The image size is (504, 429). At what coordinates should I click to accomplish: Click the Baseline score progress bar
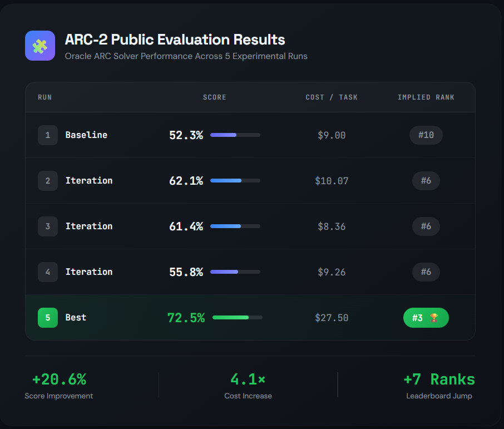(235, 135)
